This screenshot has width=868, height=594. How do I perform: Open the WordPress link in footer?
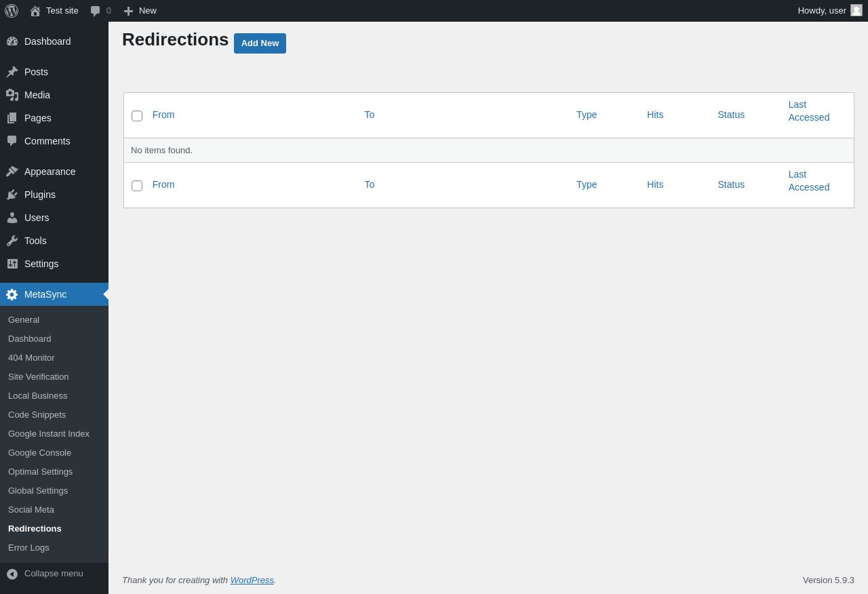[x=252, y=580]
